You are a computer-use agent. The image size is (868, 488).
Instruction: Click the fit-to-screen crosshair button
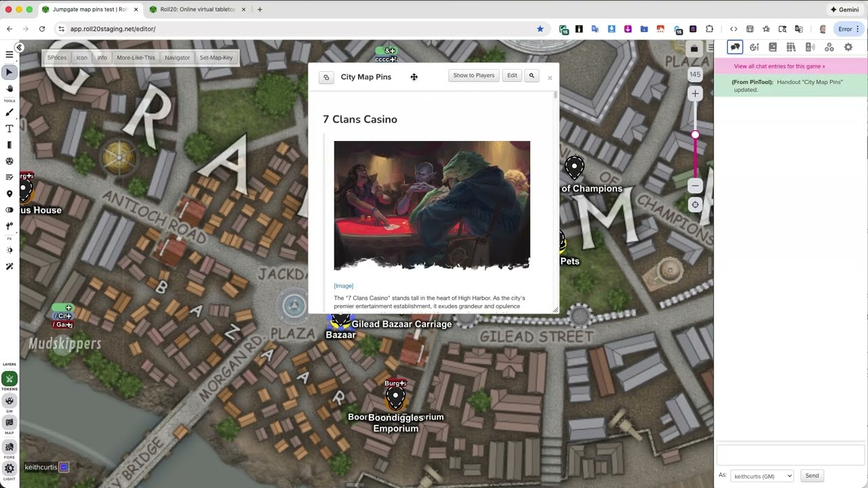pos(695,205)
